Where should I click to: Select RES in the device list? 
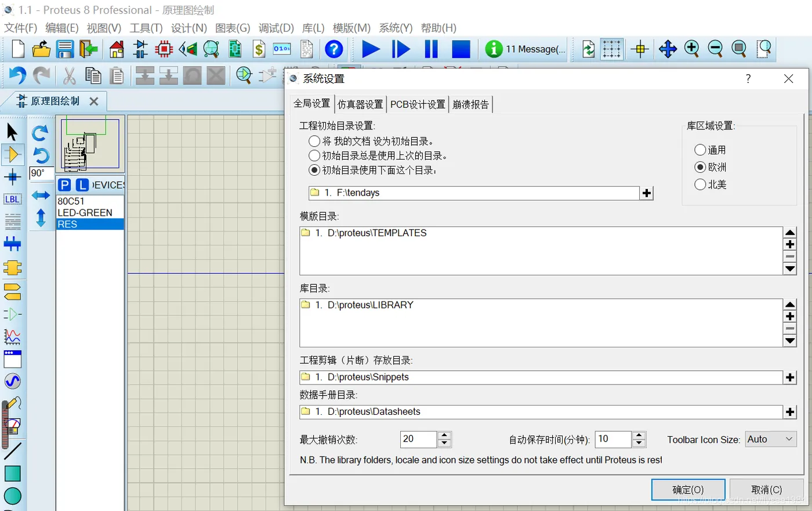pos(90,224)
